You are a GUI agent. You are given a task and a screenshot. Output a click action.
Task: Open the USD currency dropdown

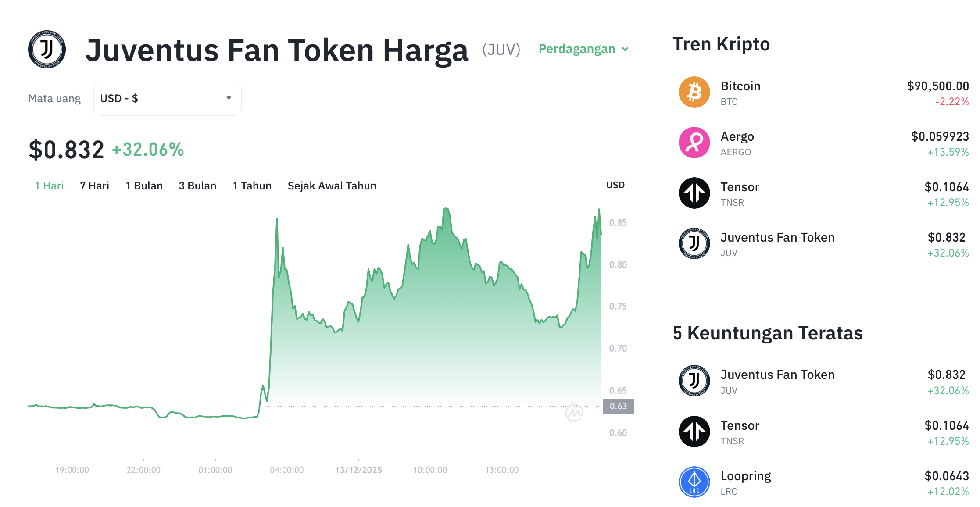[167, 98]
